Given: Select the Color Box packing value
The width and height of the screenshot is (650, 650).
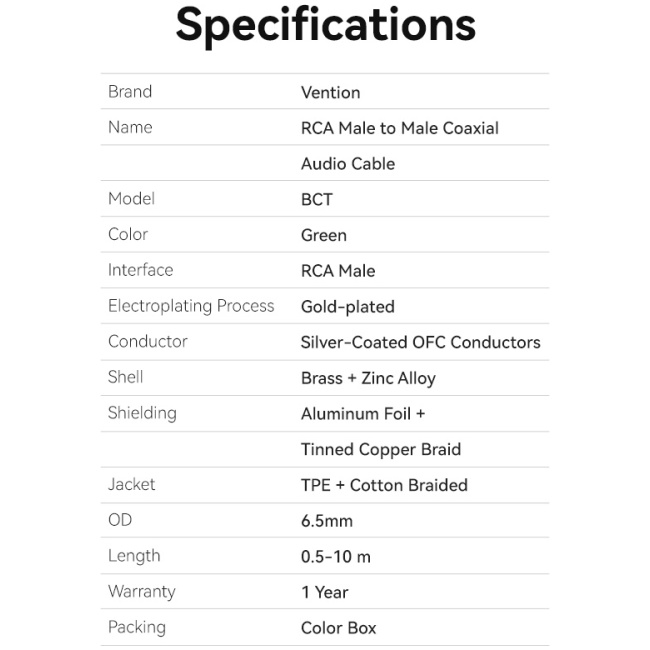Looking at the screenshot, I should click(338, 629).
